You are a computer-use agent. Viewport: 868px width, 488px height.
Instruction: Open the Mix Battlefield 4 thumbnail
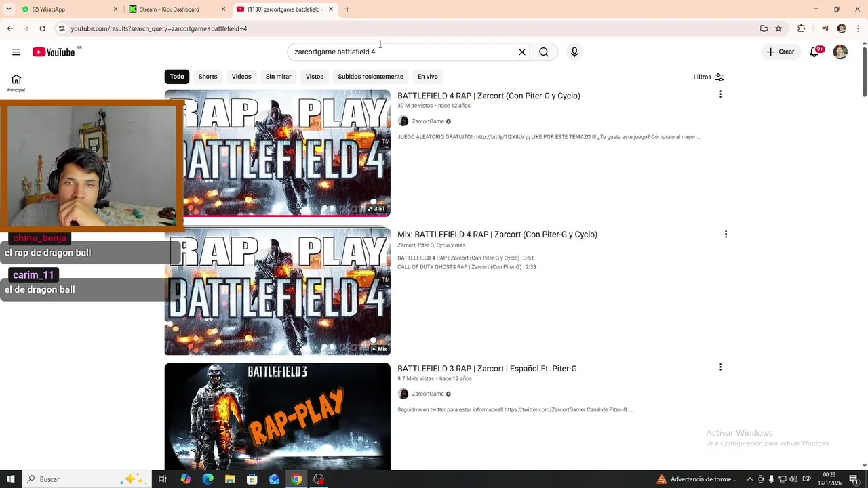coord(277,291)
